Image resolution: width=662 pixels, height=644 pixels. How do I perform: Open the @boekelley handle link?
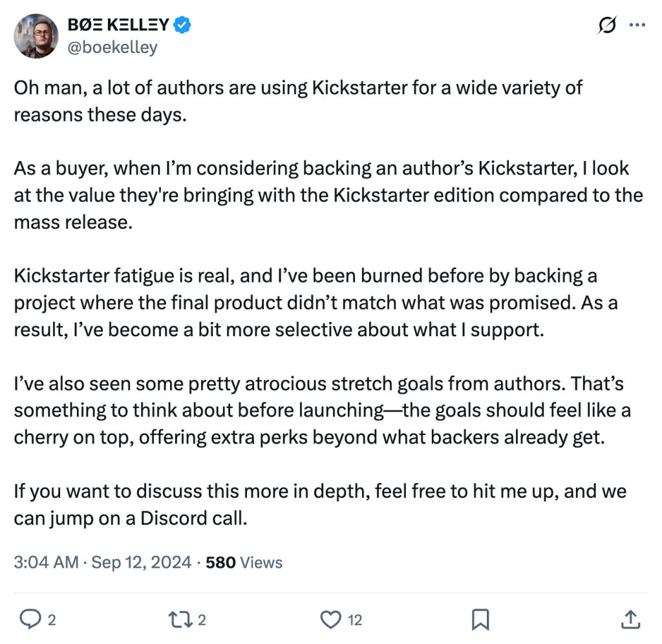pos(112,47)
